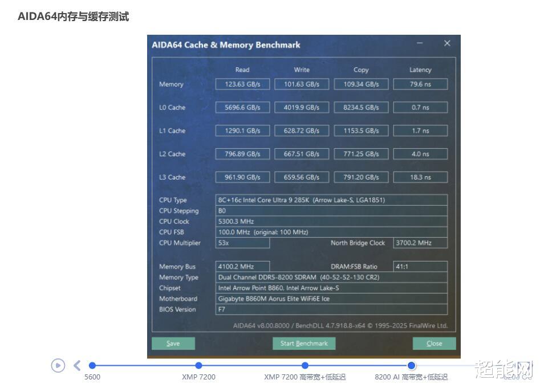Viewport: 544px width, 392px height.
Task: Click the BIOS Version field F7
Action: (x=331, y=309)
